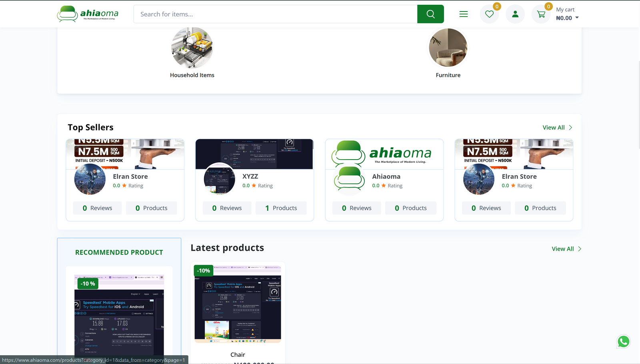The image size is (640, 364).
Task: Open the Chair product image
Action: pyautogui.click(x=238, y=304)
